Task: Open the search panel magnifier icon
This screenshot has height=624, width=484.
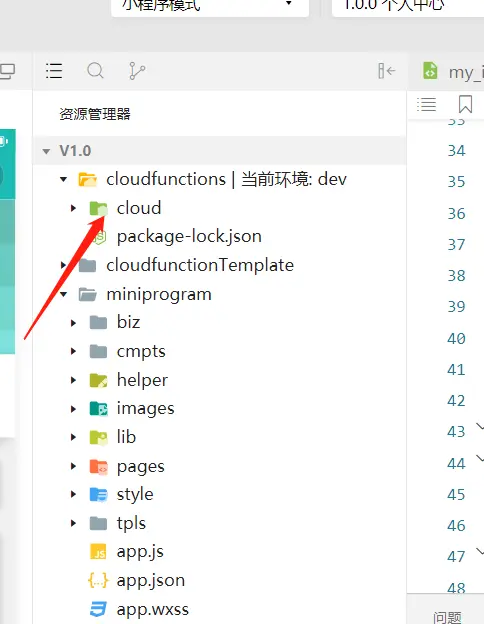Action: (95, 71)
